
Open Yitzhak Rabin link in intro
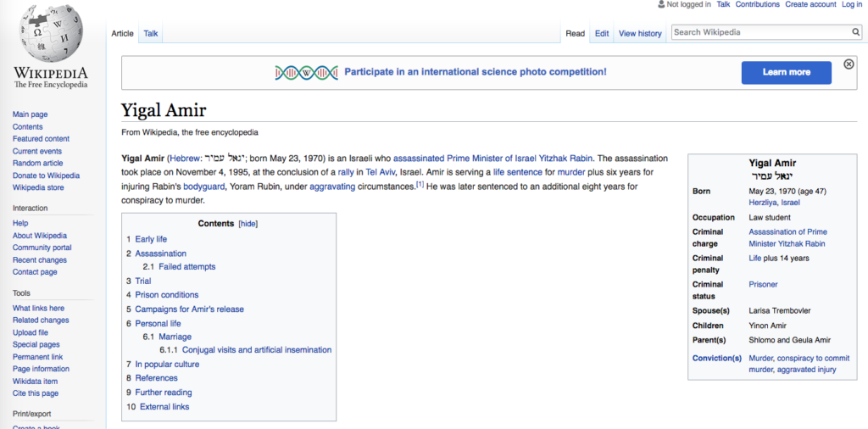click(565, 159)
